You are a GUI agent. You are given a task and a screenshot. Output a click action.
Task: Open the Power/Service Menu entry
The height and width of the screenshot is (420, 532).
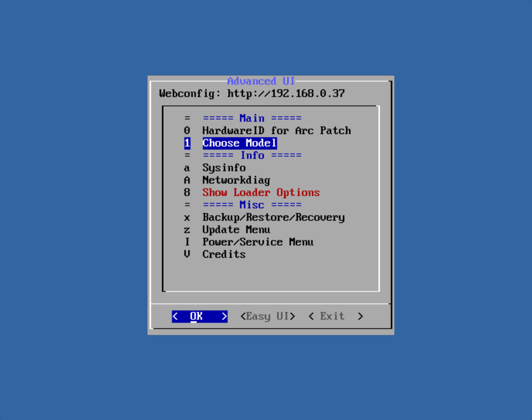click(258, 242)
